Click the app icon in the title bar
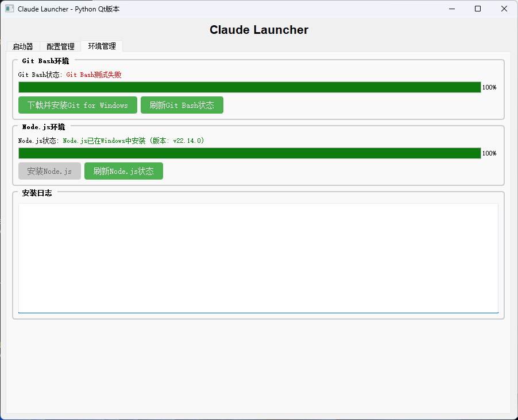The height and width of the screenshot is (420, 518). pos(10,9)
